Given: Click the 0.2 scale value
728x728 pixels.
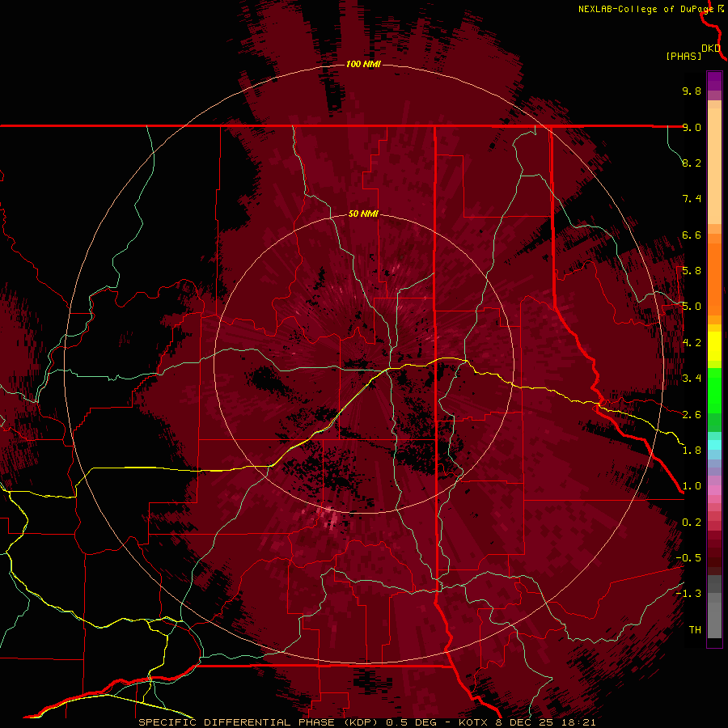Looking at the screenshot, I should tap(692, 523).
